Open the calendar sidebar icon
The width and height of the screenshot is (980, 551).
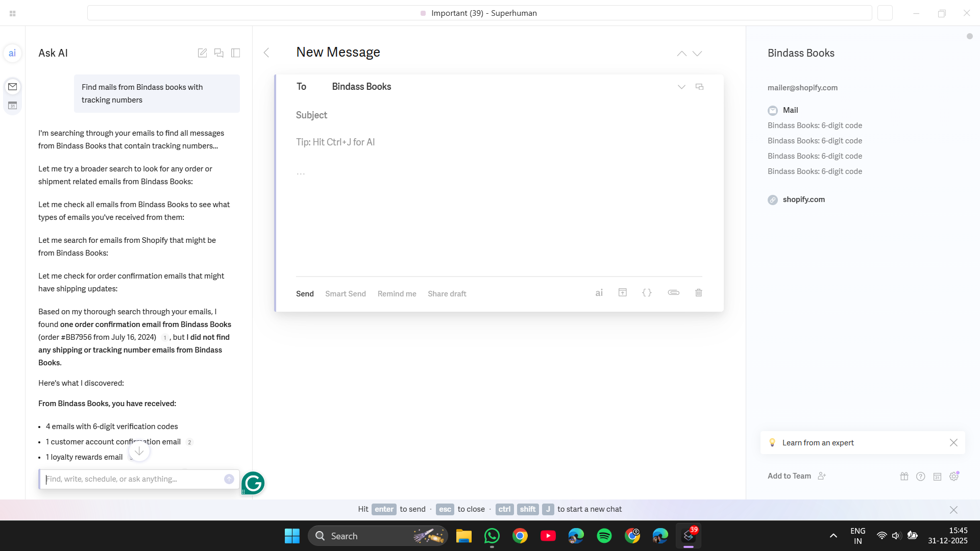point(13,106)
